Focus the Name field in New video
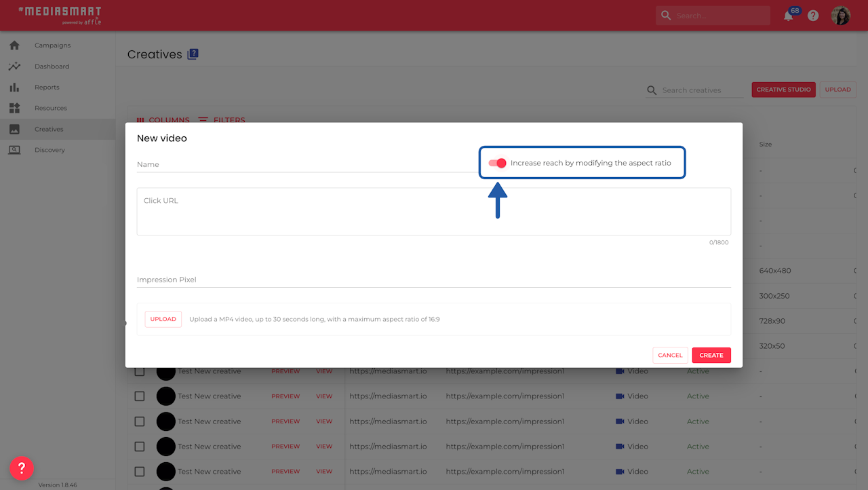Screen dimensions: 868x490 point(309,164)
